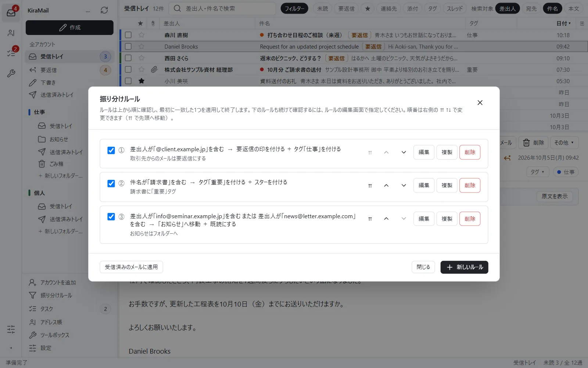Disable rule ③ お知らせ checkbox
Screen dimensions: 588x368
(x=111, y=217)
